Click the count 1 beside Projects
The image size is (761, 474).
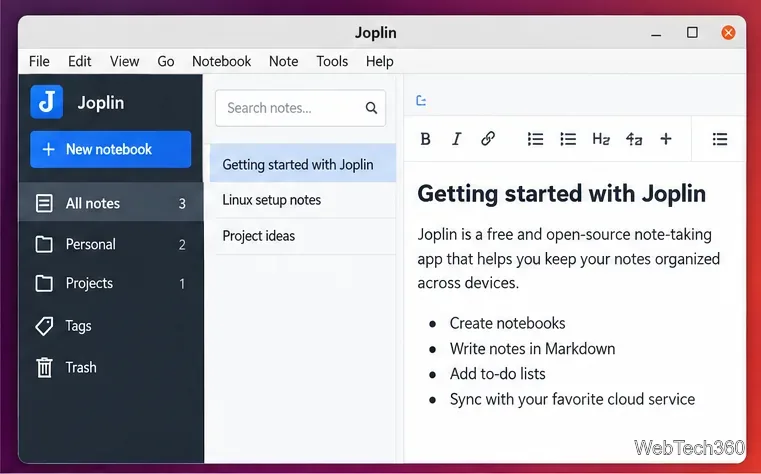pyautogui.click(x=182, y=284)
